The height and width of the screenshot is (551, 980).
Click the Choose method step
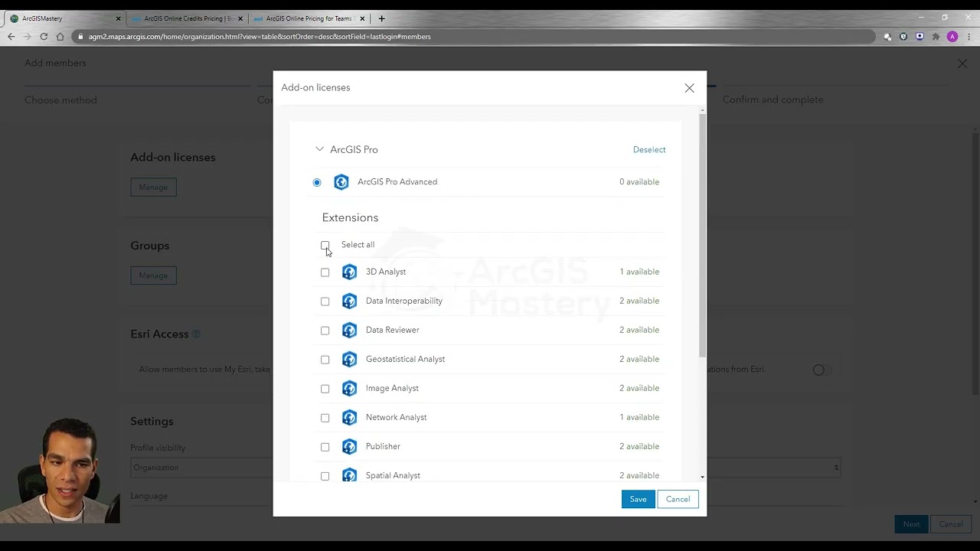click(x=60, y=100)
